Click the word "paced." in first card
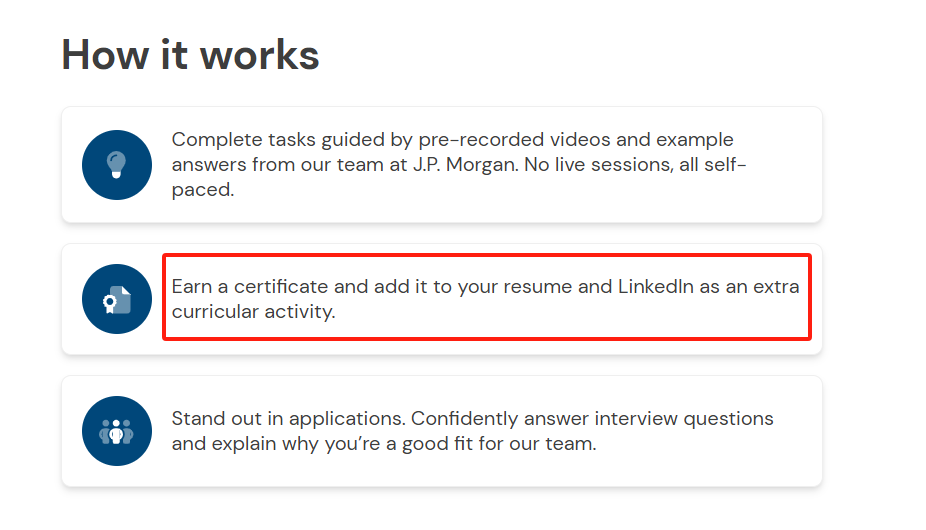 (x=203, y=190)
